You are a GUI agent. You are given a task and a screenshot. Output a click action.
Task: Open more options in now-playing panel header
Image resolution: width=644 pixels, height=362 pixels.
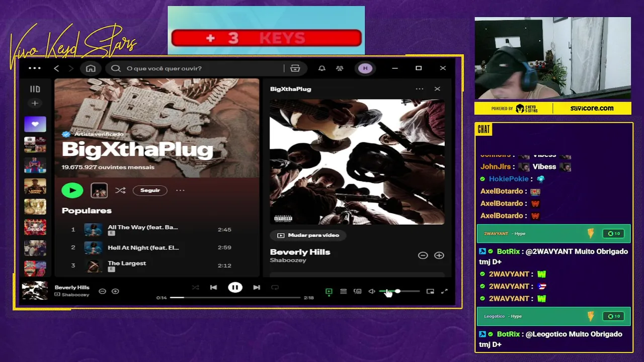pyautogui.click(x=419, y=89)
